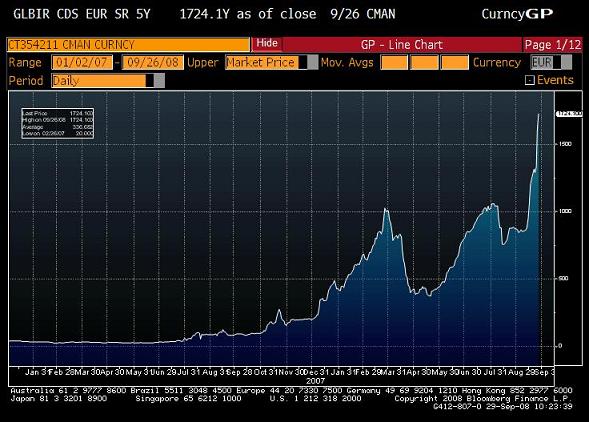Edit the range start date 01/02/07
The height and width of the screenshot is (422, 589).
[x=82, y=62]
